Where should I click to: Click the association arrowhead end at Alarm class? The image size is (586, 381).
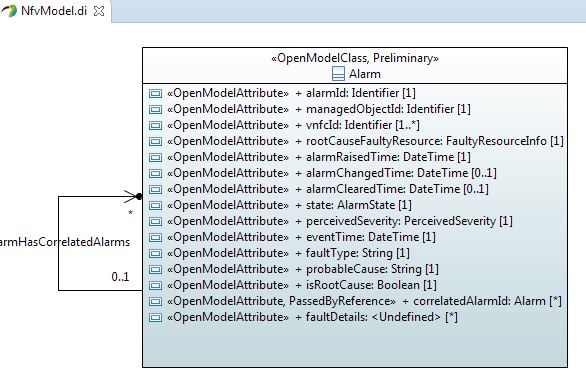133,196
